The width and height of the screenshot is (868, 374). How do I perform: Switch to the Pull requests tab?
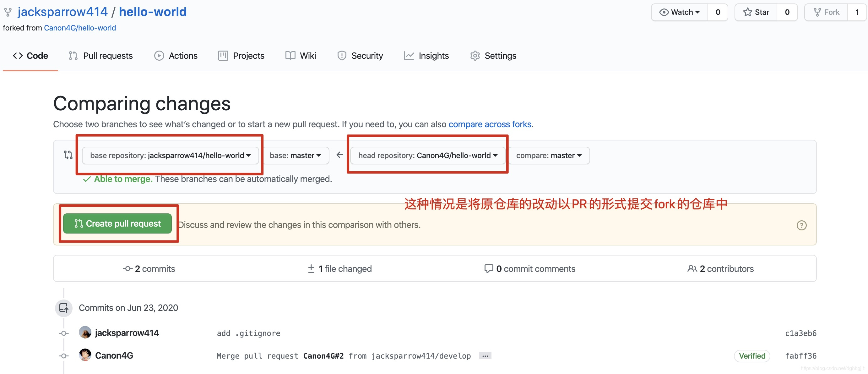click(101, 56)
